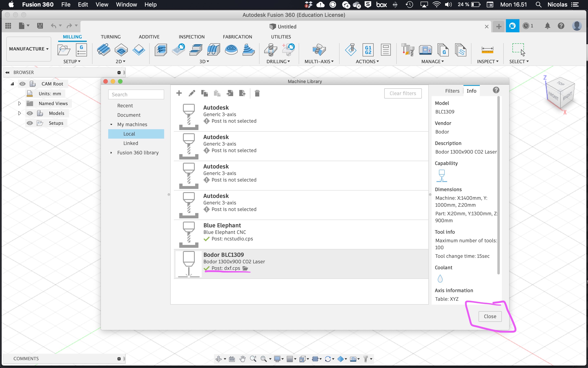Click the edit machine pencil icon
This screenshot has width=588, height=368.
pos(192,93)
